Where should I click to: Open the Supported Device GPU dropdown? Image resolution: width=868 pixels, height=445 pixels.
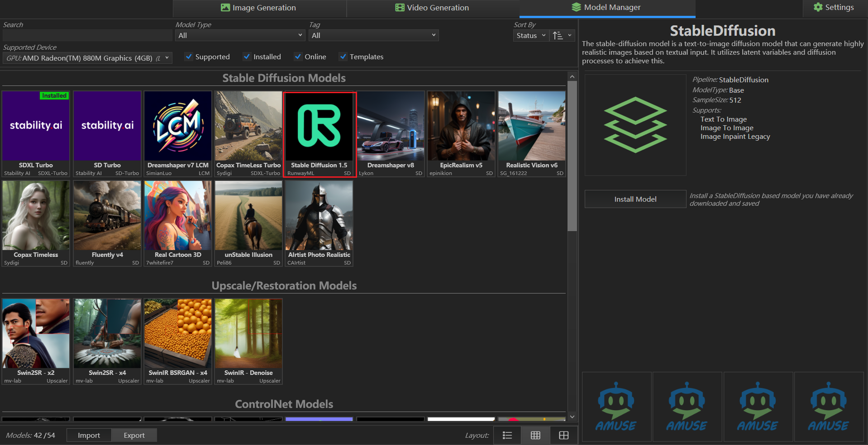pyautogui.click(x=87, y=58)
